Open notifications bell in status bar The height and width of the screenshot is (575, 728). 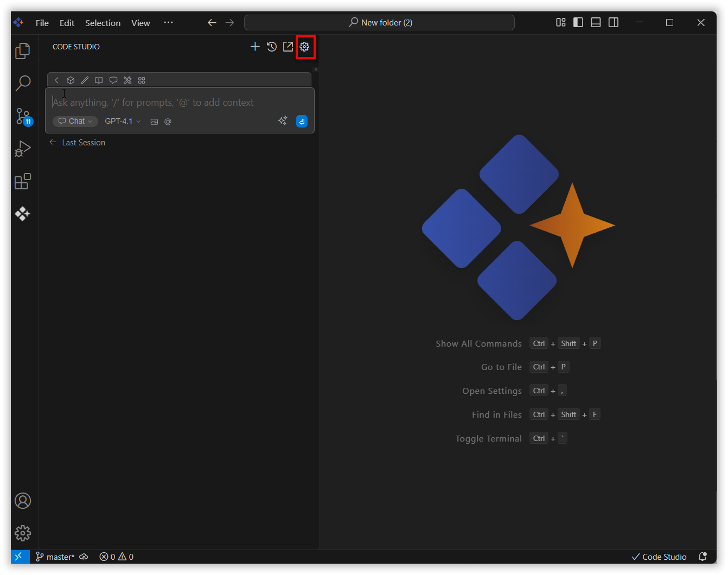703,557
